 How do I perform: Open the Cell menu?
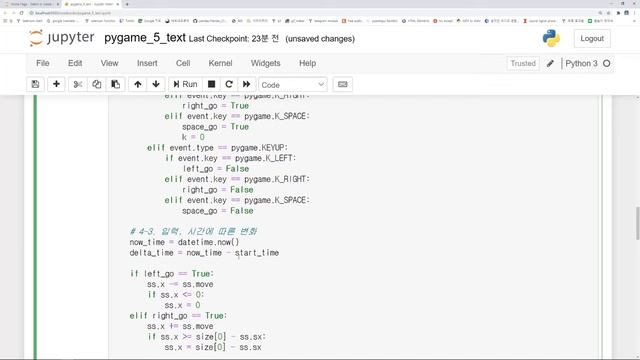[x=183, y=63]
